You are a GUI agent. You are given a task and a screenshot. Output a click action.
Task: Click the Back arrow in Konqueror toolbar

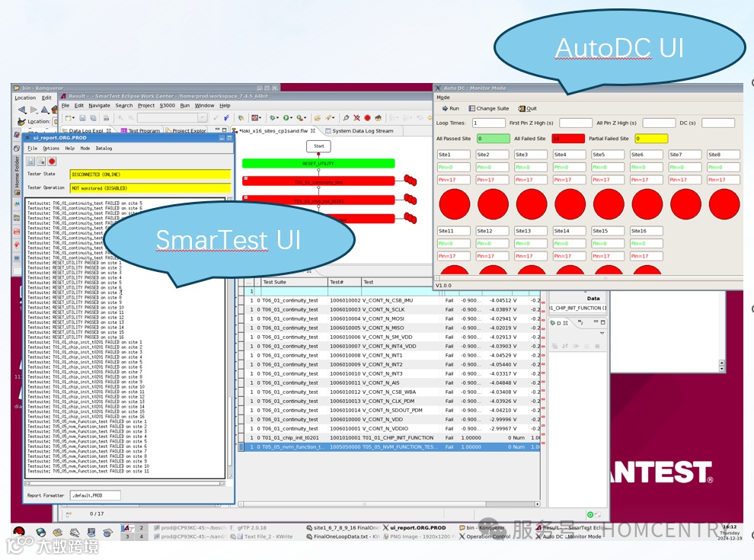(21, 110)
